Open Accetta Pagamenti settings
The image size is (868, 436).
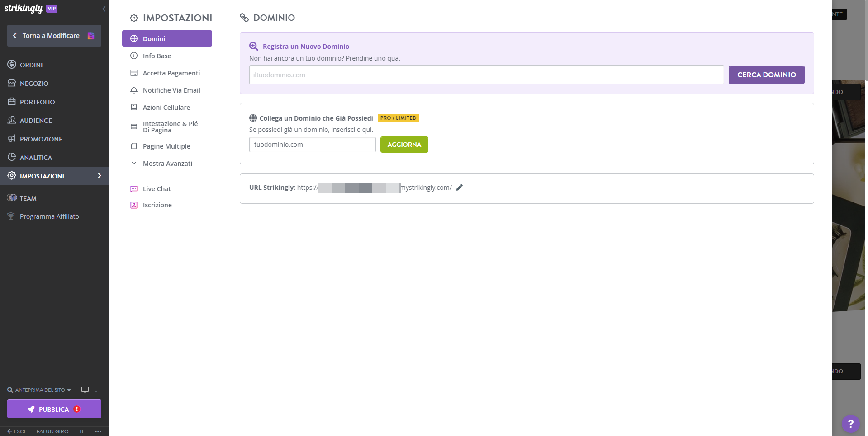(x=171, y=73)
